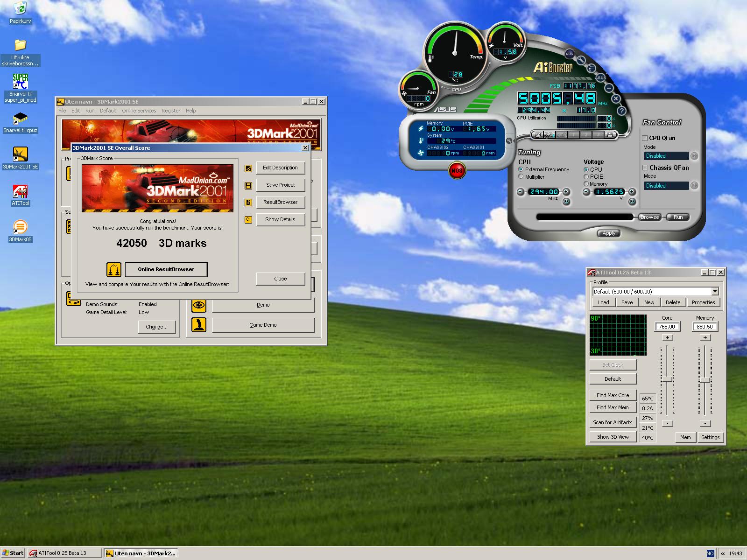Enable the Chassis QFan checkbox
This screenshot has height=560, width=747.
645,168
